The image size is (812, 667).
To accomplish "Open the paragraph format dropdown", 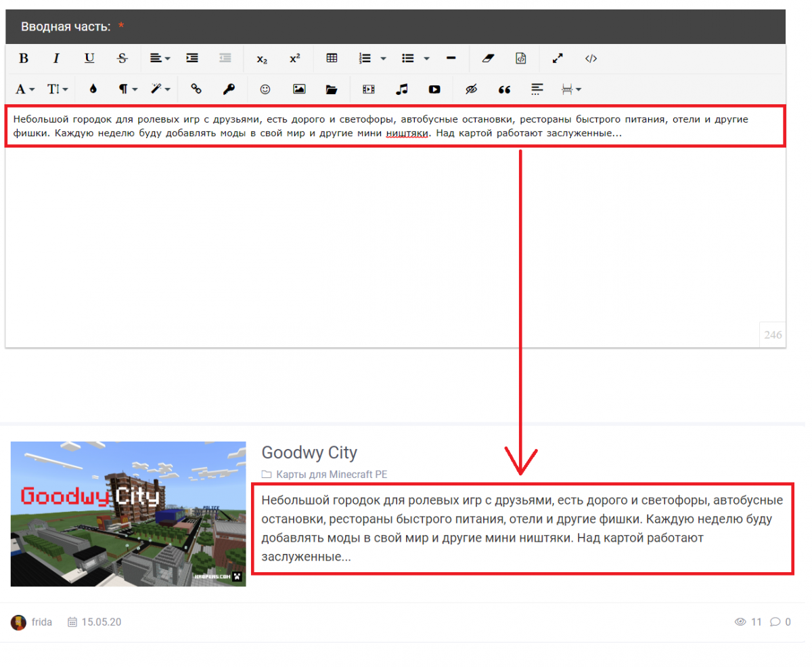I will coord(128,89).
